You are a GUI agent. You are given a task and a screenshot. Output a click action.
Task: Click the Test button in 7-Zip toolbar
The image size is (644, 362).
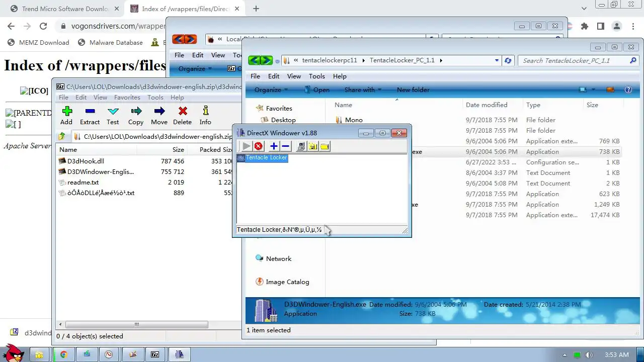(x=113, y=116)
